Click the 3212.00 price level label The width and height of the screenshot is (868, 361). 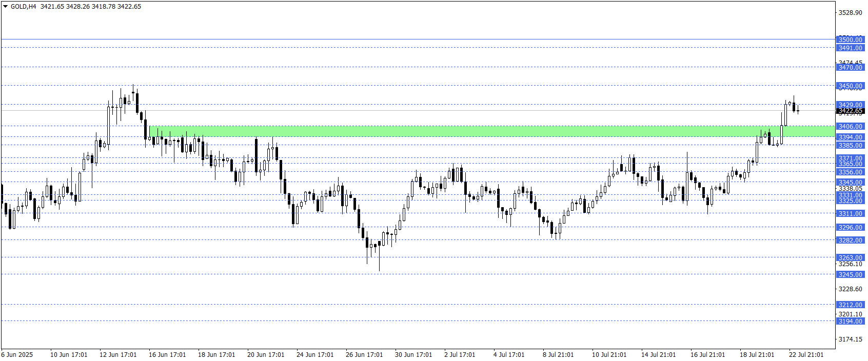(x=851, y=305)
